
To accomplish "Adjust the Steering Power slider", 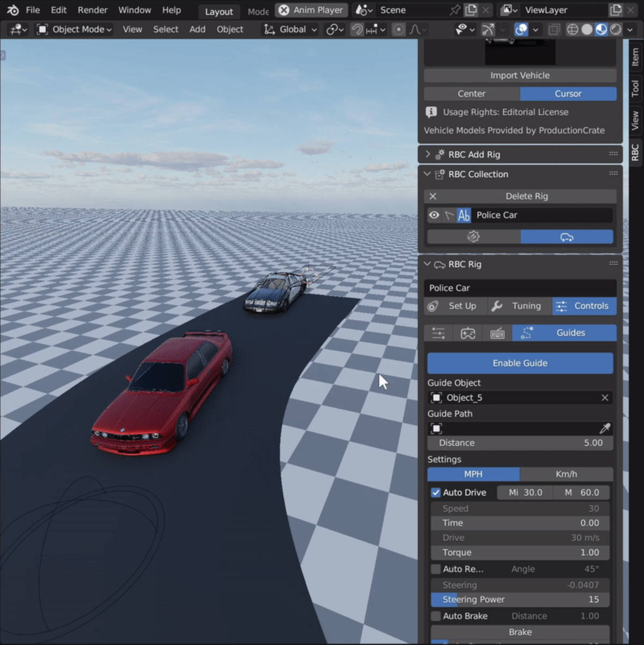I will (519, 599).
